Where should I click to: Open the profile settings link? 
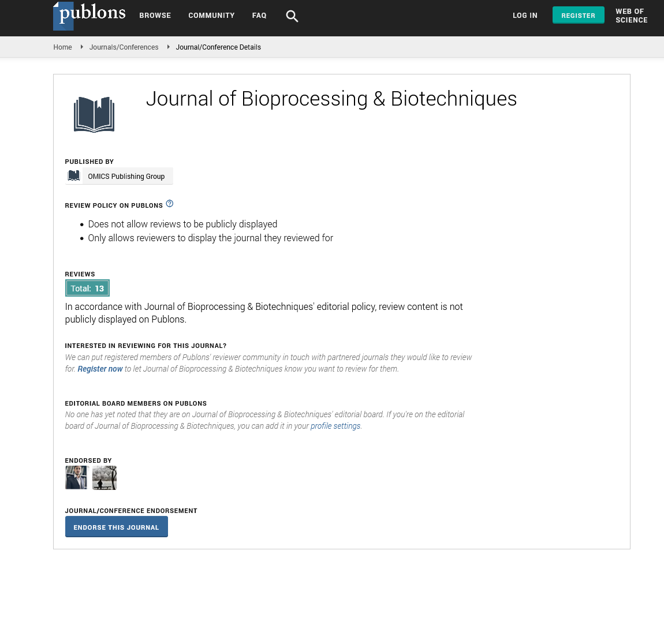tap(335, 426)
